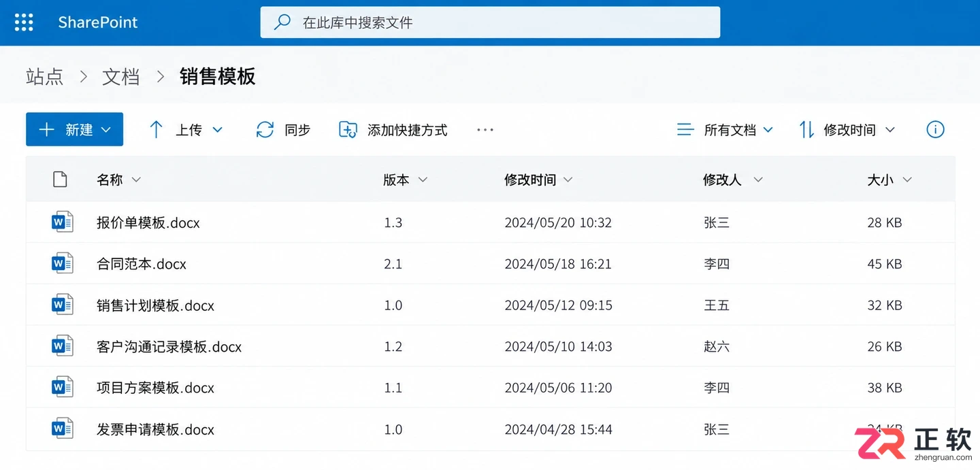Click the 新建 button
Screen dimensions: 980x470
click(x=74, y=129)
